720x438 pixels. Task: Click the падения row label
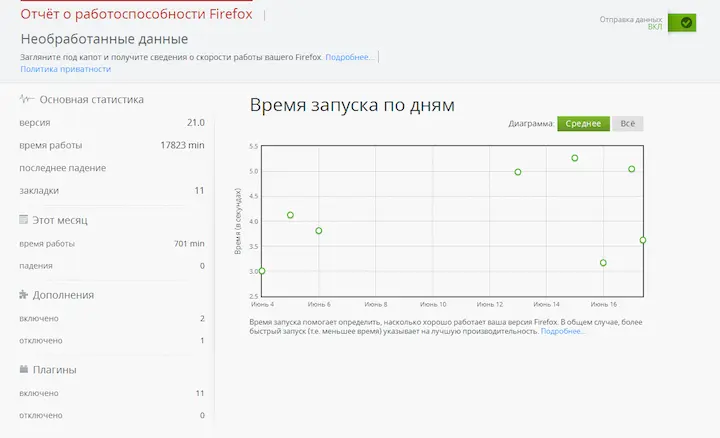(36, 266)
